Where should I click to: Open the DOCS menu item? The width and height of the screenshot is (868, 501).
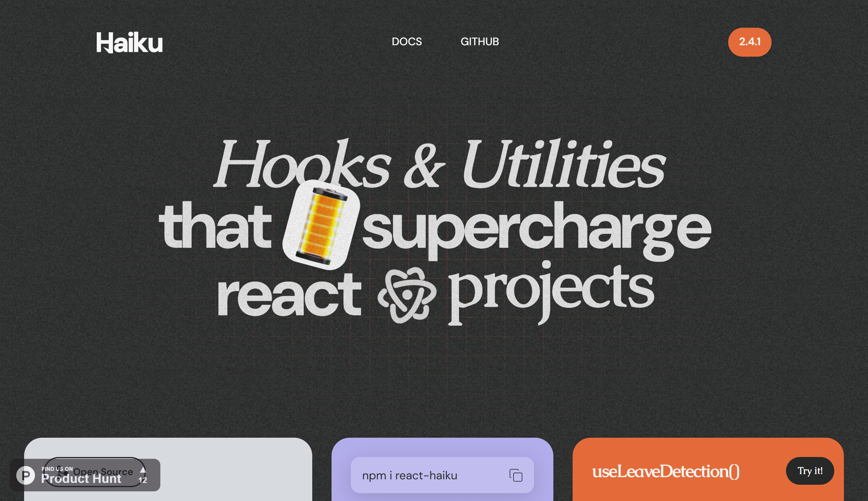point(407,42)
